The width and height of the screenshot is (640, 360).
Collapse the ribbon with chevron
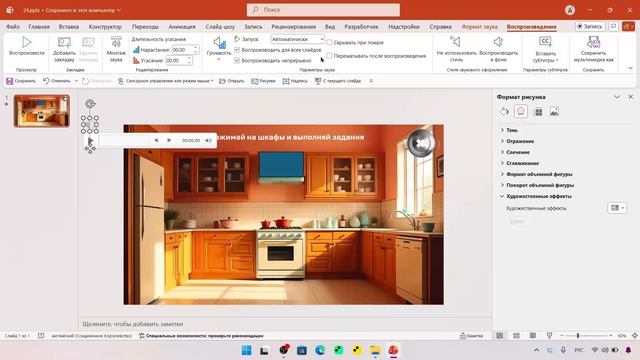[x=630, y=68]
